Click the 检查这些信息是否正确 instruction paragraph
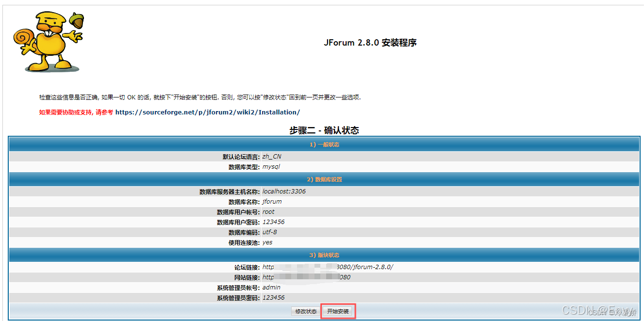Viewport: 644px width, 321px height. (x=200, y=97)
